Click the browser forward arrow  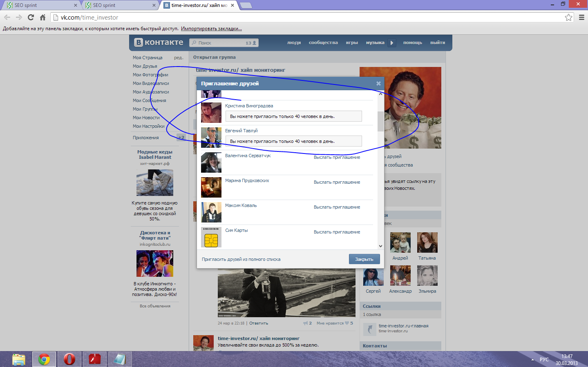[19, 18]
